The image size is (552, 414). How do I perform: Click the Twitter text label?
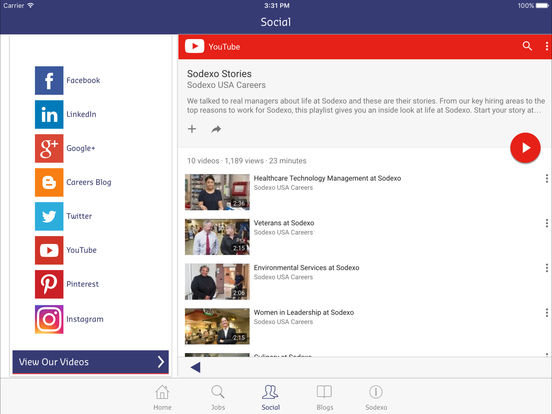[x=79, y=216]
